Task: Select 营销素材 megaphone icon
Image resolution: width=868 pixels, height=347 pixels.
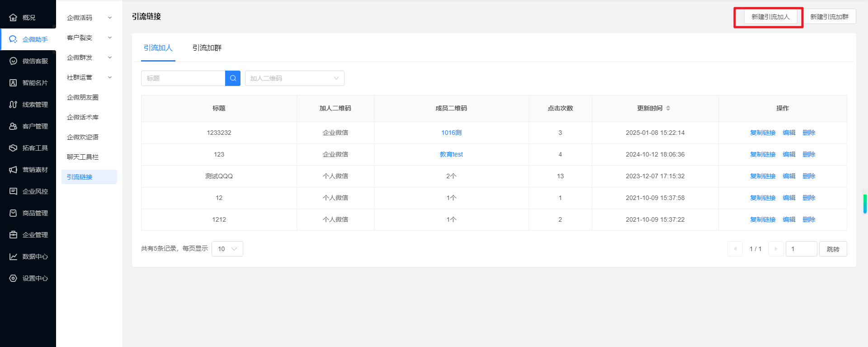Action: click(13, 170)
